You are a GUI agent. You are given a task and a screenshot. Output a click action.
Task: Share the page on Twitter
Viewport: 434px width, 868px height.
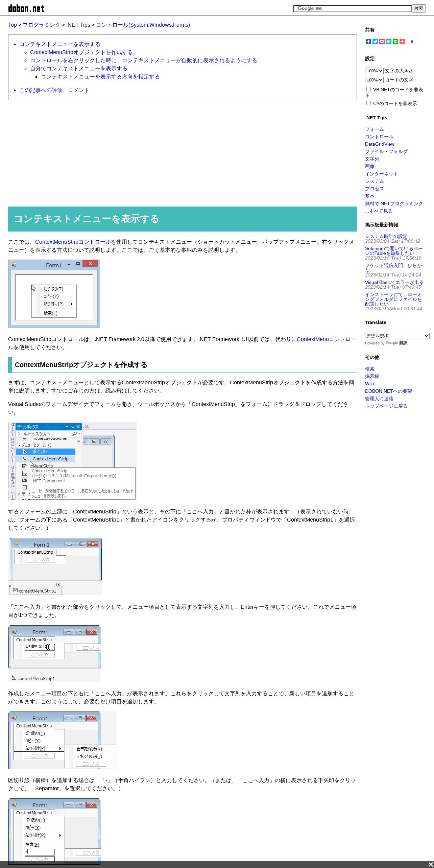pyautogui.click(x=375, y=42)
